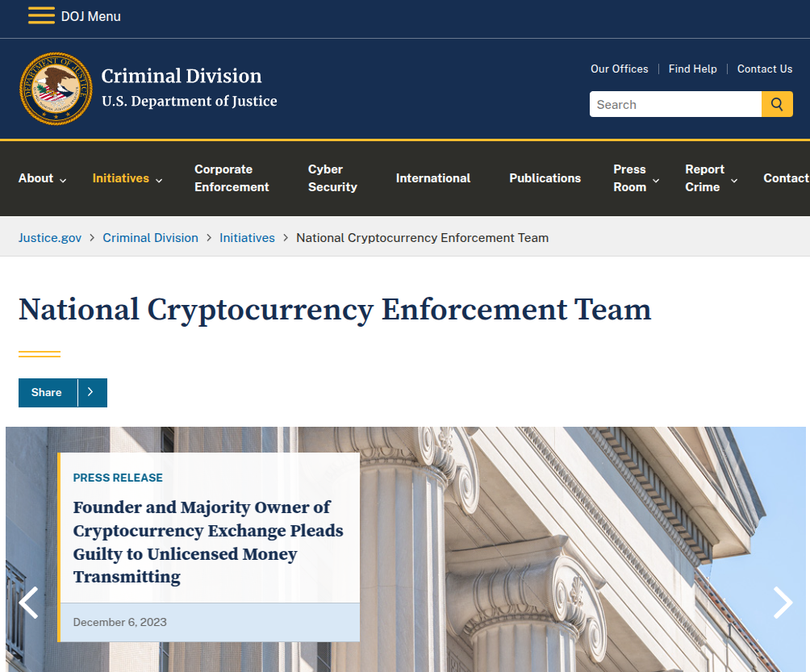The image size is (810, 672).
Task: Click the Share button
Action: 47,393
